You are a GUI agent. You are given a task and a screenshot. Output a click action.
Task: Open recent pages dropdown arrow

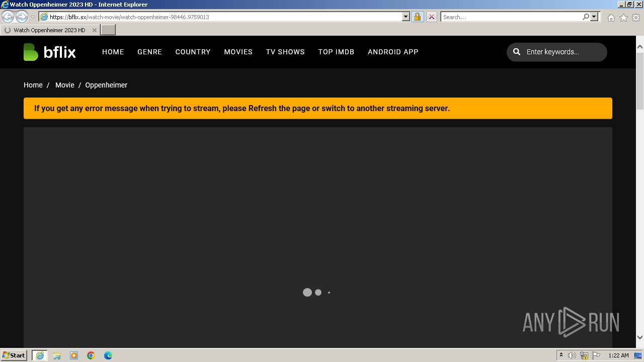pos(33,17)
